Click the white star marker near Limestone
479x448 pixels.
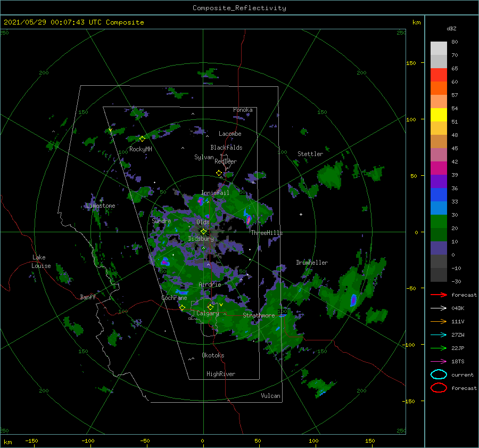101,201
